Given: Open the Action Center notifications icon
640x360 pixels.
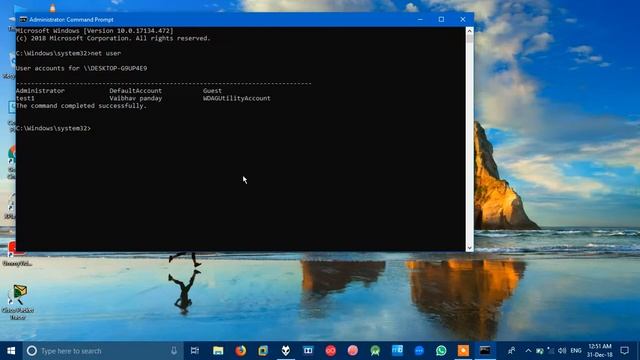Looking at the screenshot, I should click(624, 351).
